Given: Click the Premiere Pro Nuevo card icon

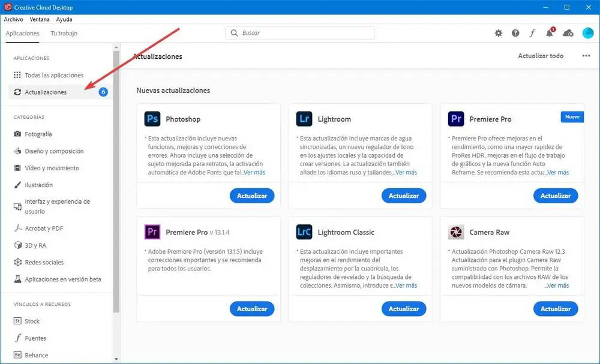Looking at the screenshot, I should 456,119.
